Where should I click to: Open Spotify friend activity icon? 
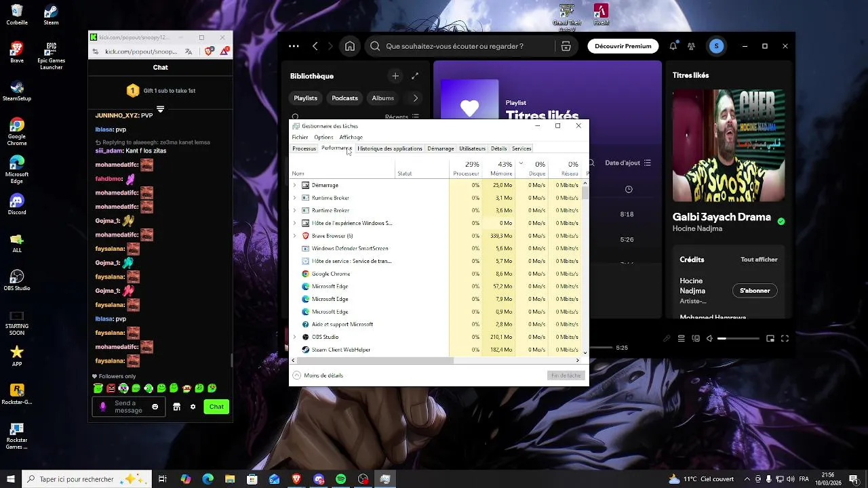tap(691, 46)
